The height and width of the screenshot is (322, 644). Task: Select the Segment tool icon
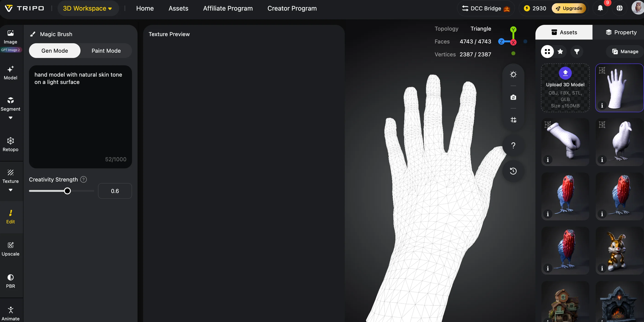(11, 100)
